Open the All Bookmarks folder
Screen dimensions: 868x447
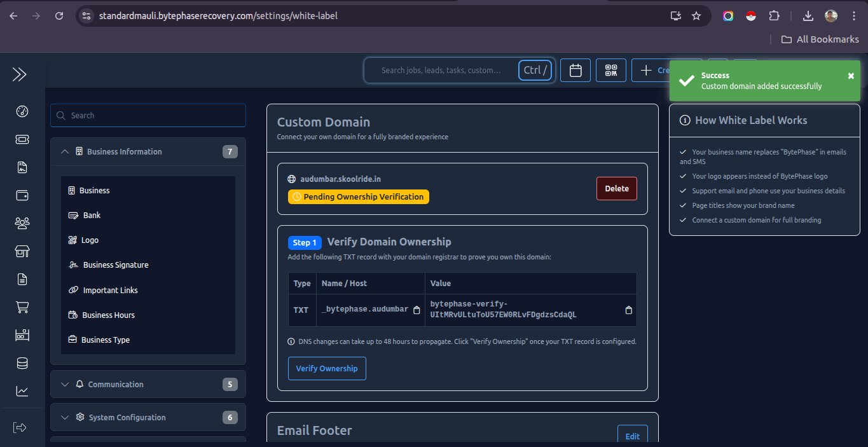[820, 39]
